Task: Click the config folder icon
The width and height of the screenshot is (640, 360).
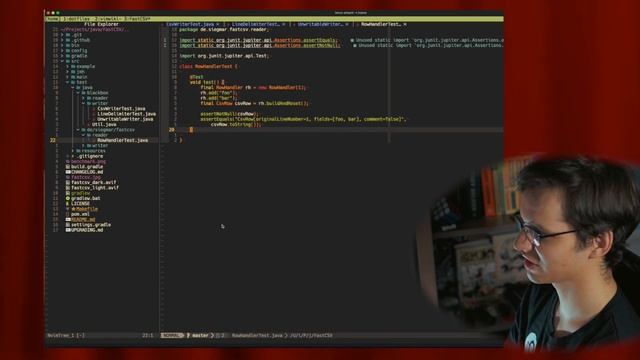Action: click(x=68, y=51)
